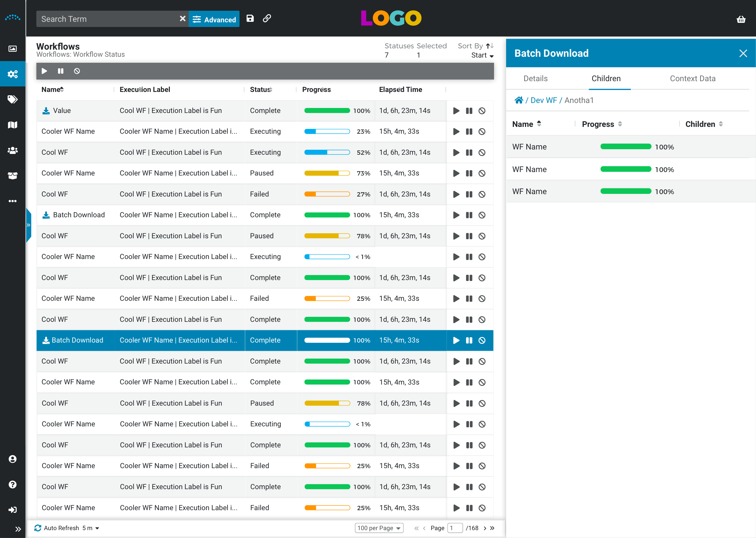Click the sign out icon in sidebar
756x538 pixels.
tap(13, 510)
